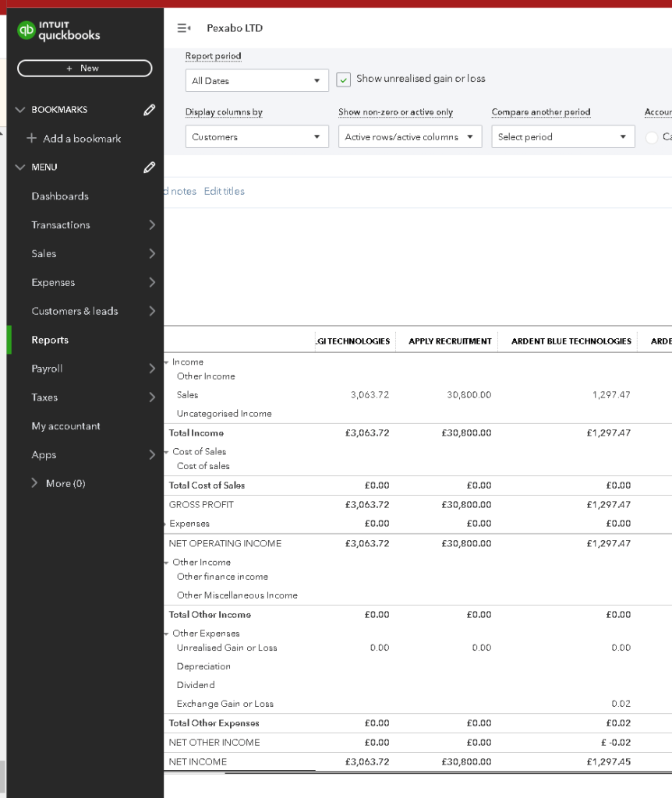Open the Transactions menu item
Screen dimensions: 672x798
click(x=61, y=225)
